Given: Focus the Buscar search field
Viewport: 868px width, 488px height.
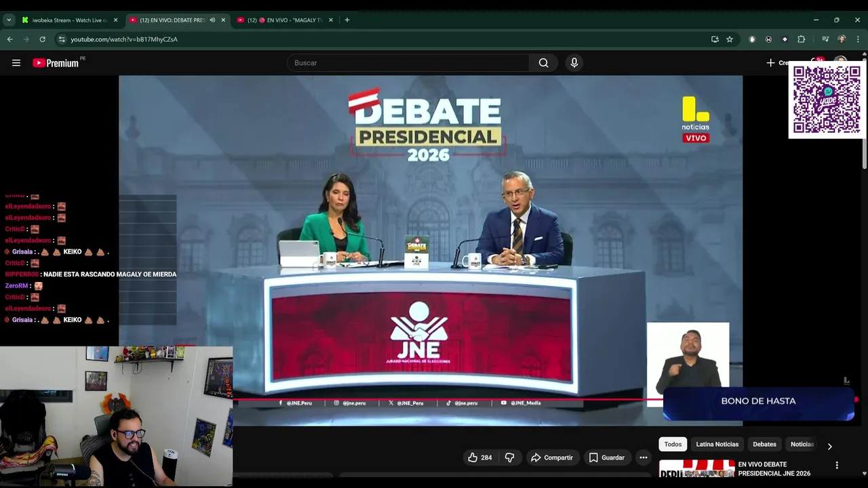Looking at the screenshot, I should click(x=409, y=63).
